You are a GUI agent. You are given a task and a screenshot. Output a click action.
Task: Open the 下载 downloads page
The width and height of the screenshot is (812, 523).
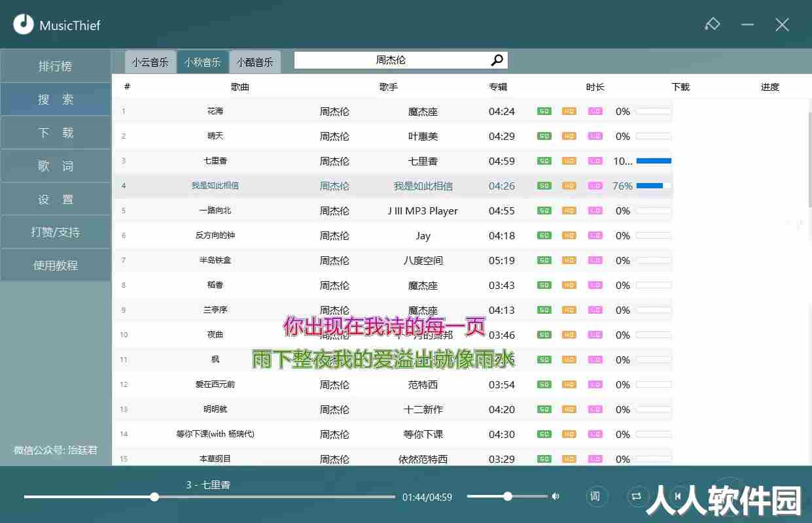[x=56, y=133]
